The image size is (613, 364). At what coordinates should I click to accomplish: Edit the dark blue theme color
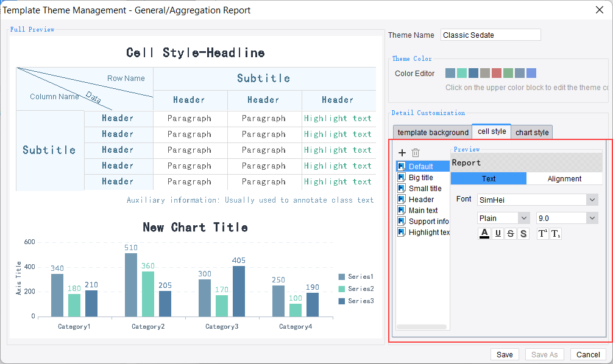pyautogui.click(x=473, y=73)
